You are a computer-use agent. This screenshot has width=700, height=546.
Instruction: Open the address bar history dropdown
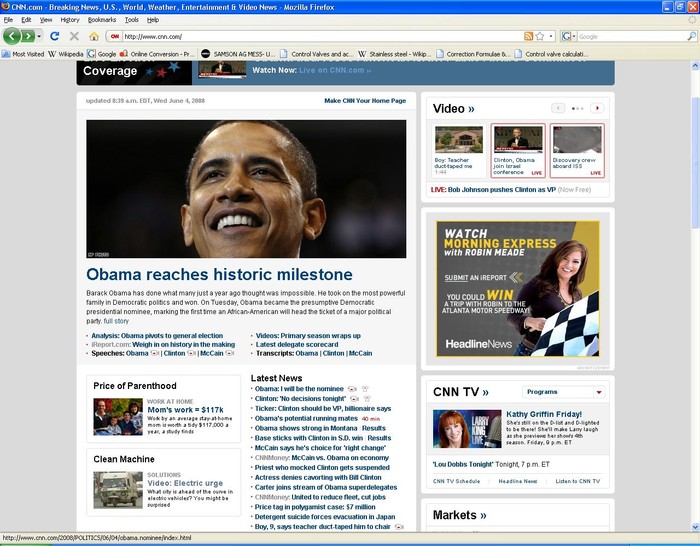(x=550, y=36)
